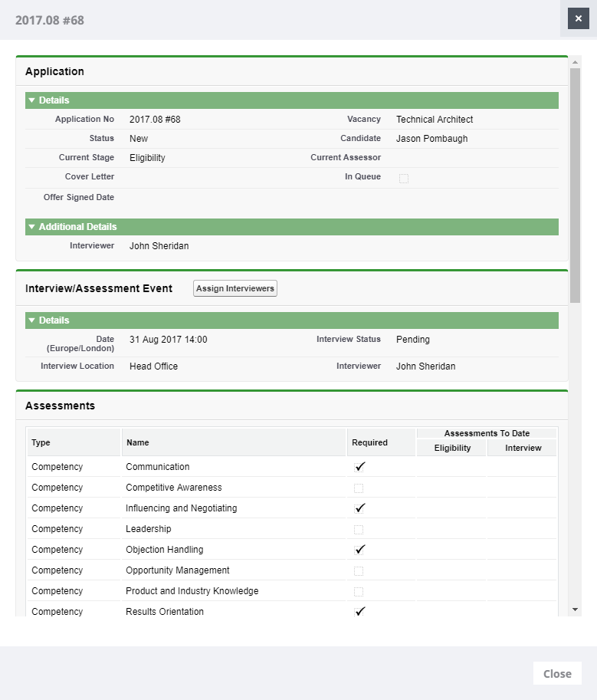Check Required for Opportunity Management
This screenshot has height=700, width=597.
coord(359,571)
